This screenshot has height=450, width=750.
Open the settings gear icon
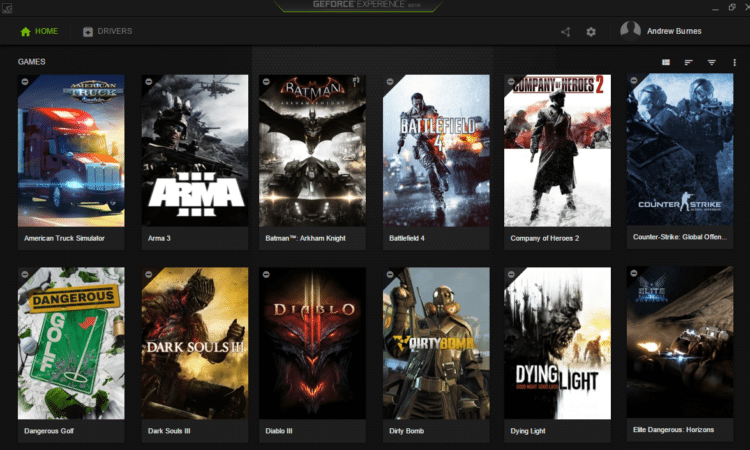tap(591, 32)
